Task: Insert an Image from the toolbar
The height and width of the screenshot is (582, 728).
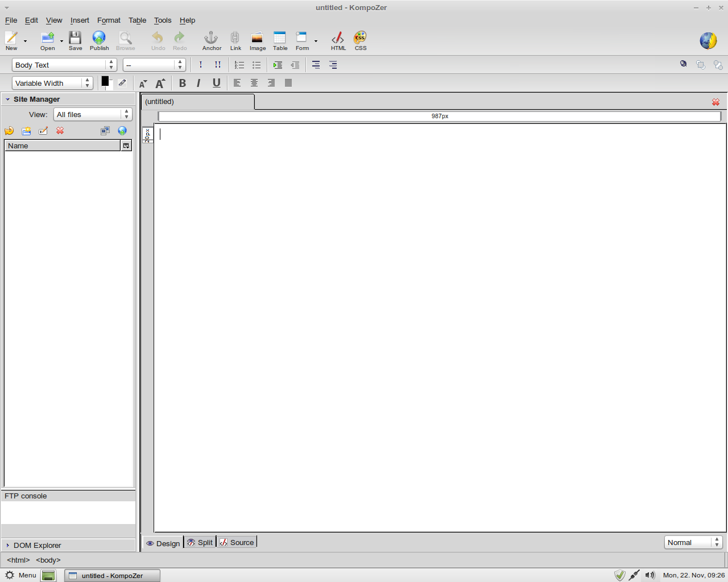Action: [x=258, y=40]
